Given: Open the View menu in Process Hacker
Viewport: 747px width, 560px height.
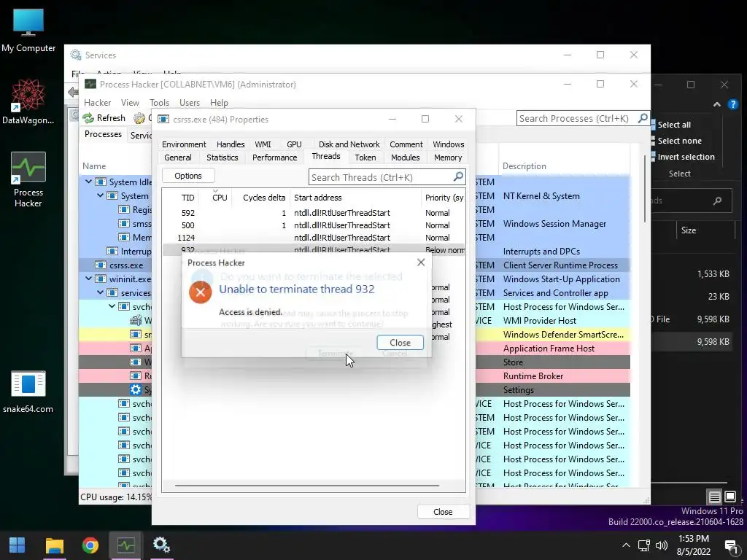Looking at the screenshot, I should 130,102.
